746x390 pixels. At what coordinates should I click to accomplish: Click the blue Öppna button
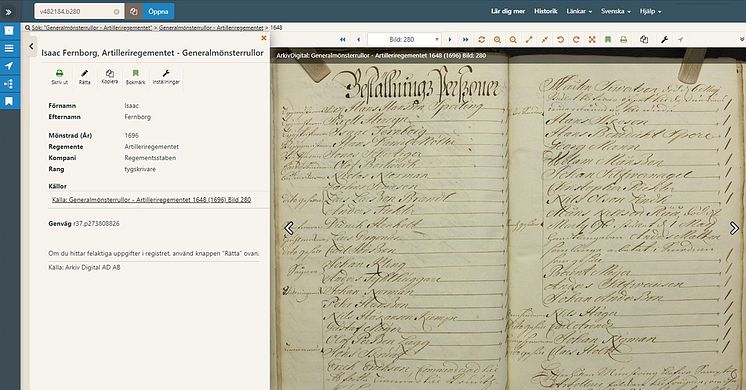point(158,11)
